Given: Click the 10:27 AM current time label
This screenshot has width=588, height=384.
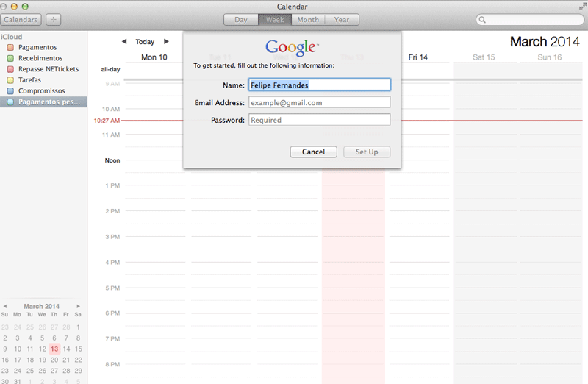Looking at the screenshot, I should (107, 121).
